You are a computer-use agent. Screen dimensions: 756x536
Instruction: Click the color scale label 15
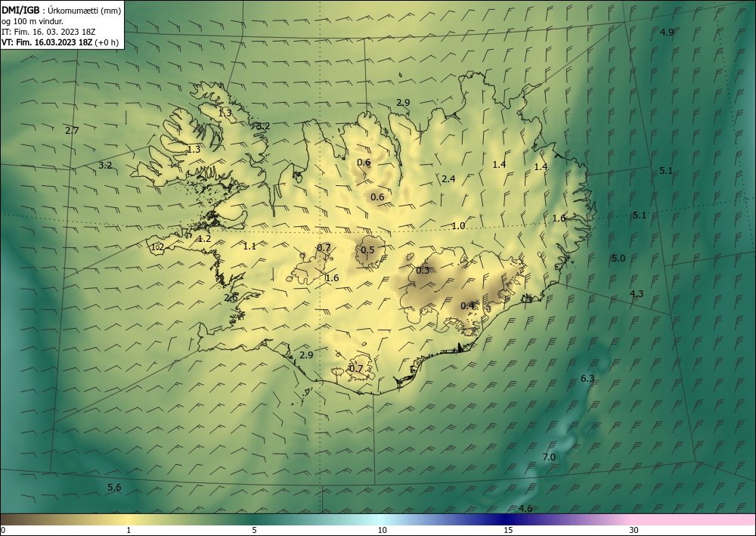[508, 530]
